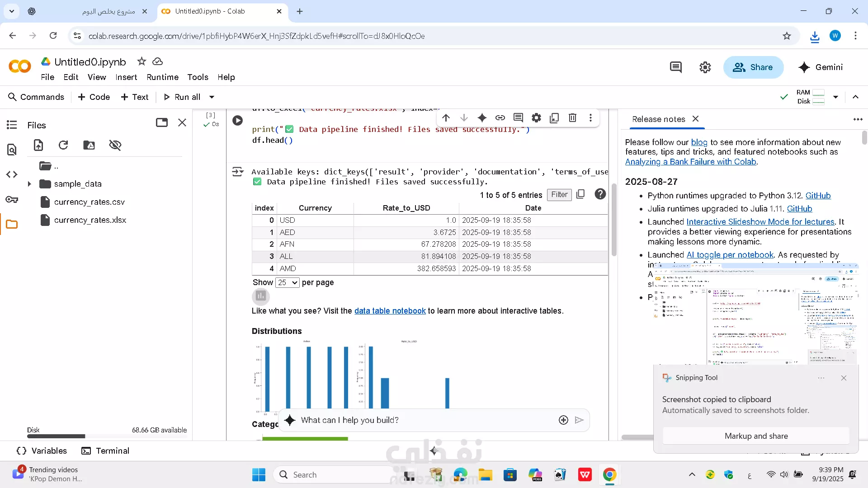Mount Google Drive folder icon

click(x=89, y=145)
